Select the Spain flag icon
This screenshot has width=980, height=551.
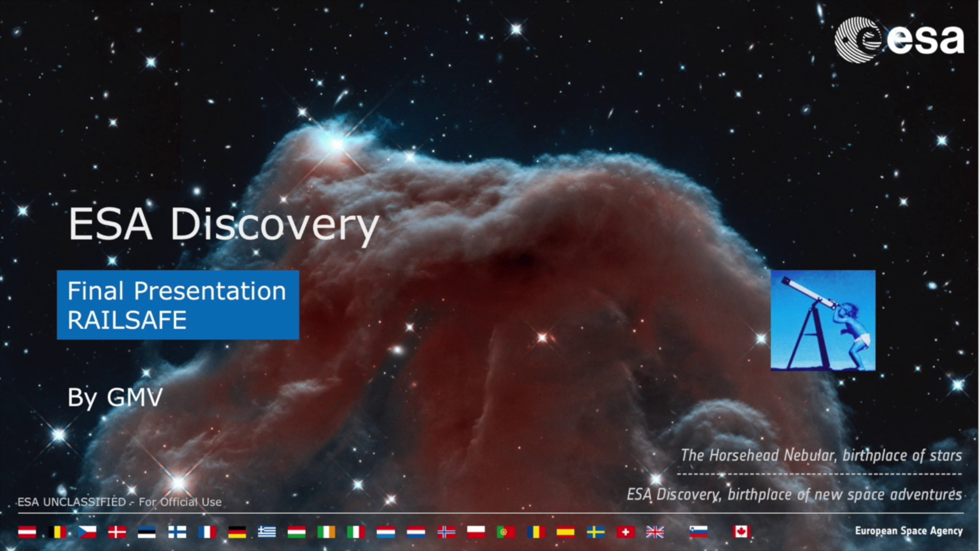coord(566,532)
